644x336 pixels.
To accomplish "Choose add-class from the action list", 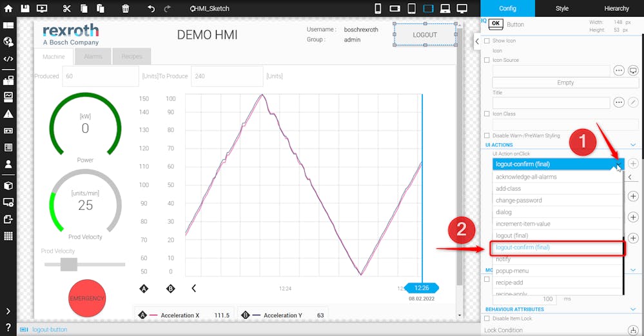I will pos(558,188).
